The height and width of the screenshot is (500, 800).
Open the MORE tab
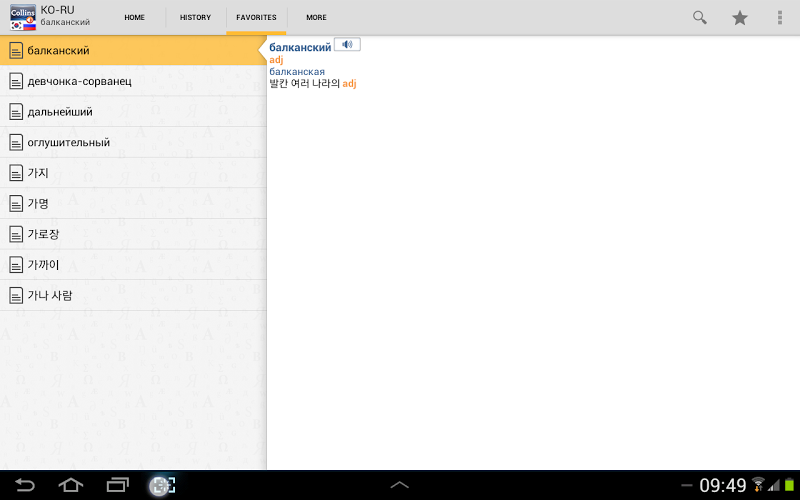pos(316,17)
